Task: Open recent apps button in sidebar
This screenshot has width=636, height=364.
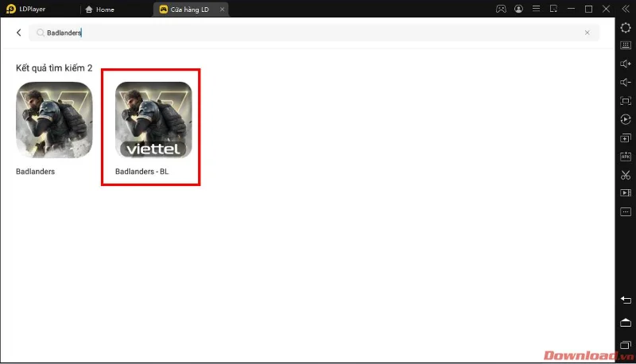Action: tap(626, 345)
